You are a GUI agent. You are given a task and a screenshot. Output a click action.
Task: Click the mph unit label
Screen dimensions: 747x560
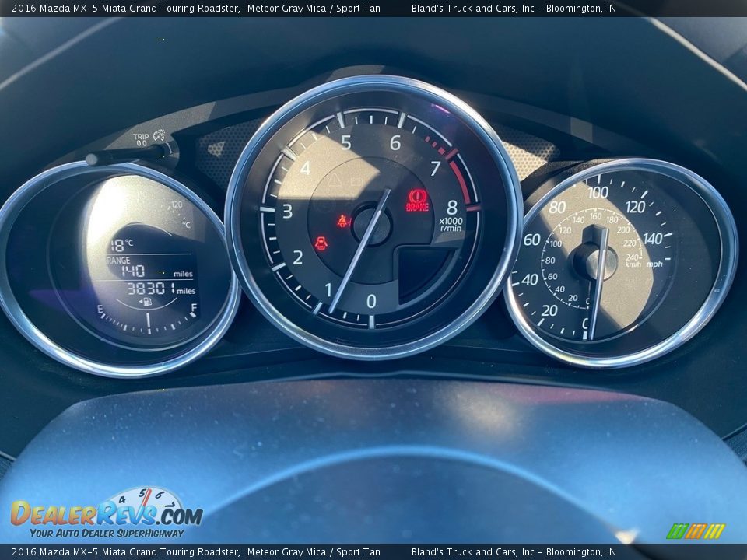point(654,264)
